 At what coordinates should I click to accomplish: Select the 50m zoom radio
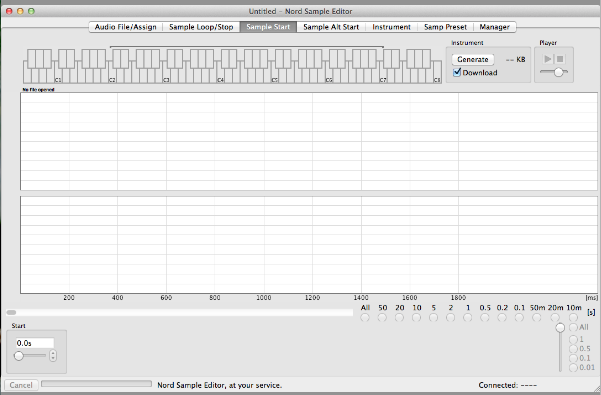tap(537, 318)
